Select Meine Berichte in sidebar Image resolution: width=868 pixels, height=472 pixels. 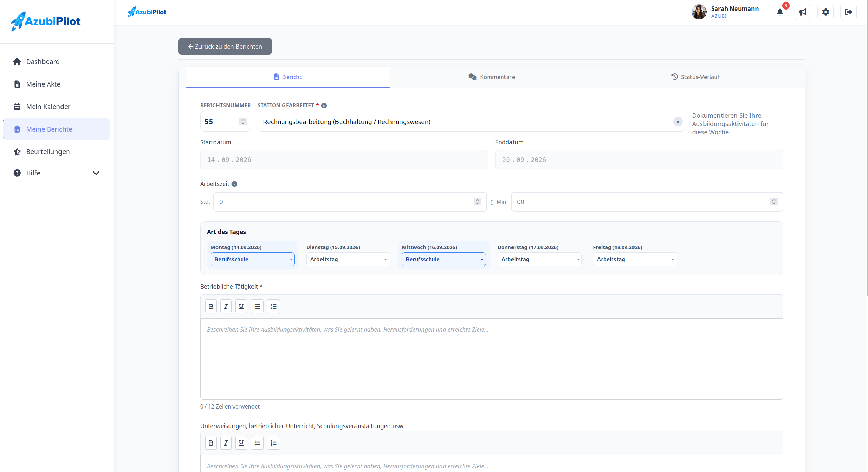point(56,129)
